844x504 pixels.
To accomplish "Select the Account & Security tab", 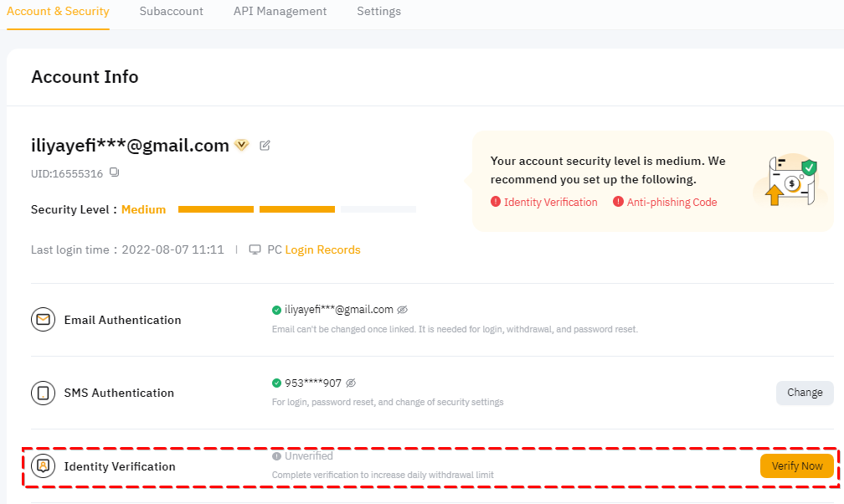I will point(58,12).
